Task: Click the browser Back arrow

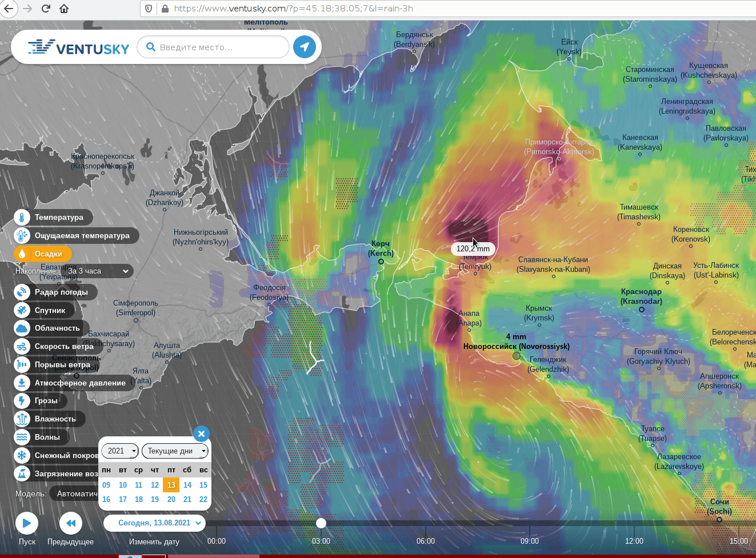Action: (9, 9)
